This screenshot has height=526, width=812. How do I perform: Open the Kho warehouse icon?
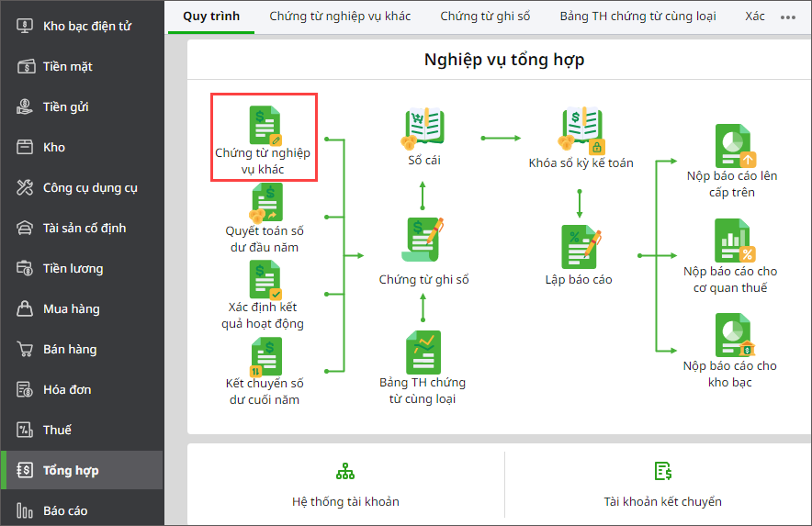pyautogui.click(x=24, y=147)
